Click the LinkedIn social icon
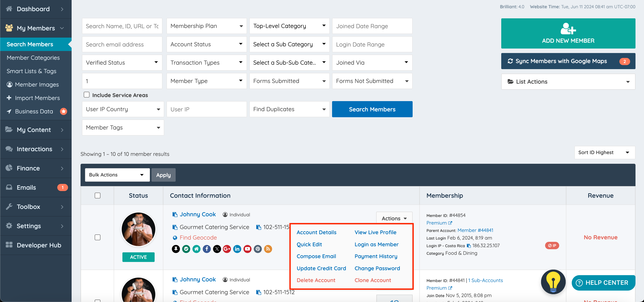644x302 pixels. (x=237, y=249)
